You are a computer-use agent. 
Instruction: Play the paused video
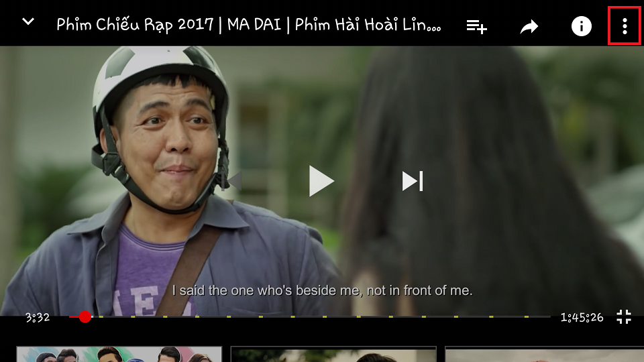tap(321, 181)
